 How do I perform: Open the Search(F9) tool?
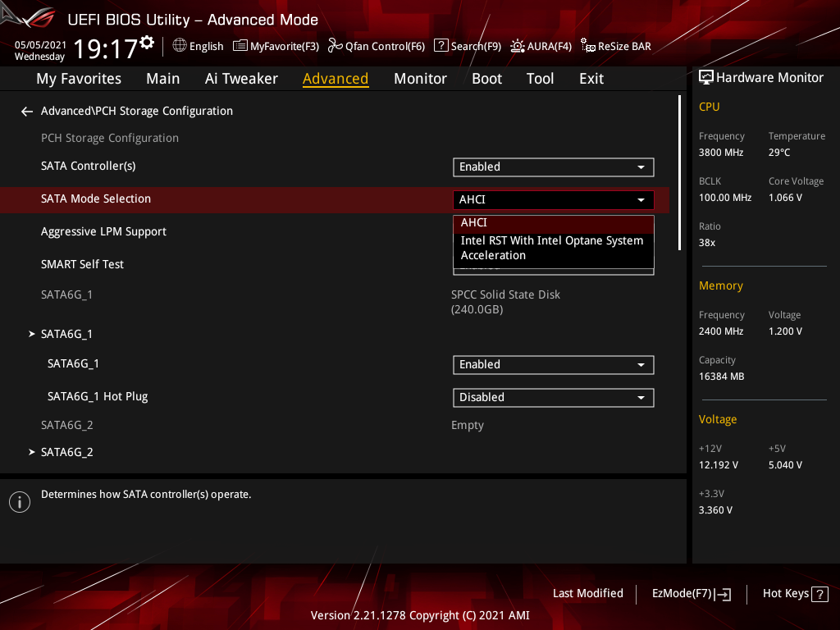(467, 46)
